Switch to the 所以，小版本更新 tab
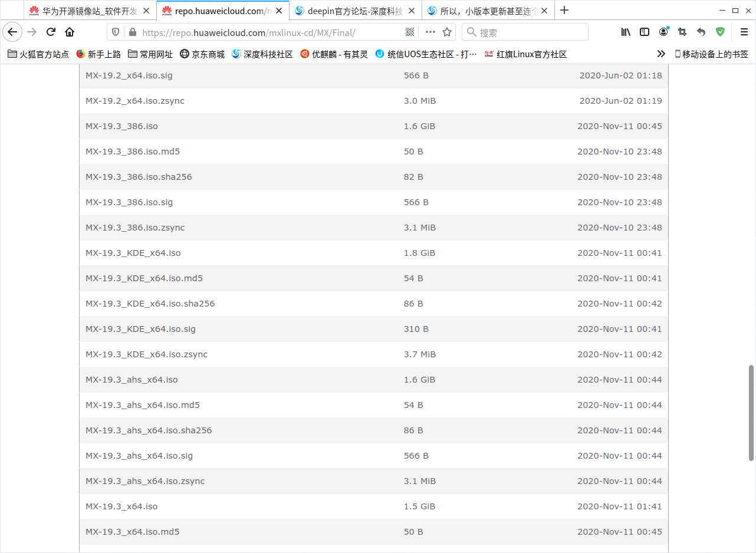756x553 pixels. click(488, 11)
